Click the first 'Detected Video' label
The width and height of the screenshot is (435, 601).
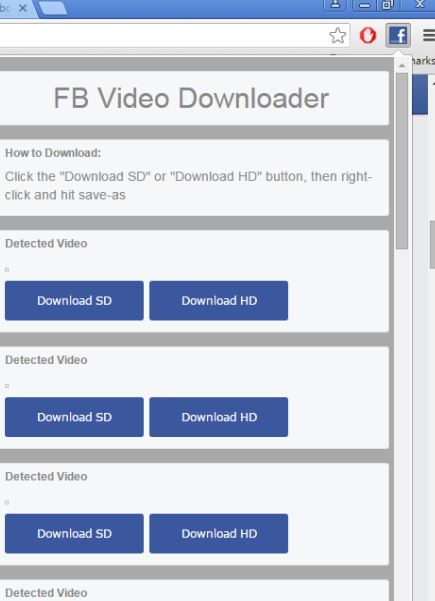coord(46,243)
